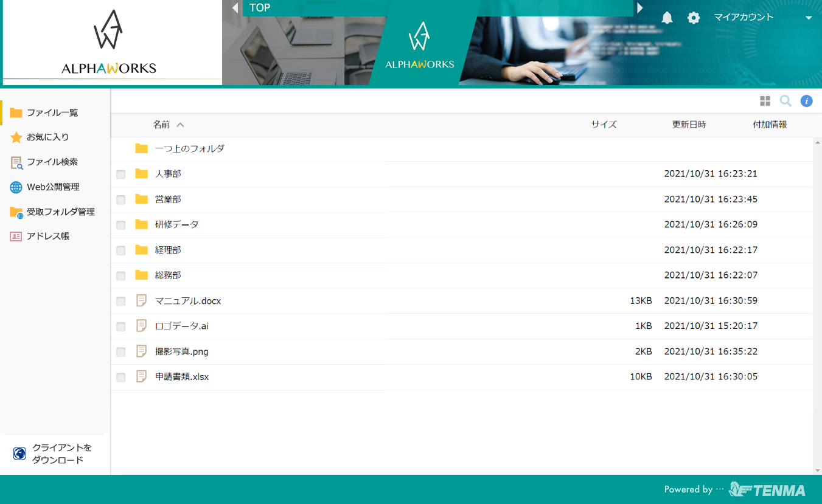This screenshot has width=822, height=504.
Task: Go to Web公開管理 in sidebar
Action: 53,187
